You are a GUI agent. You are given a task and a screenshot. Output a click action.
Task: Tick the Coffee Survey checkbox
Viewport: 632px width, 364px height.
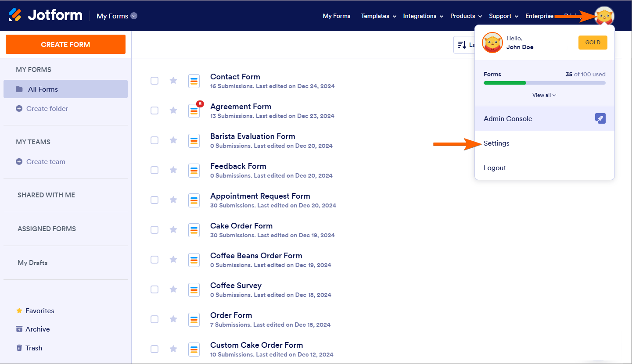(x=154, y=289)
